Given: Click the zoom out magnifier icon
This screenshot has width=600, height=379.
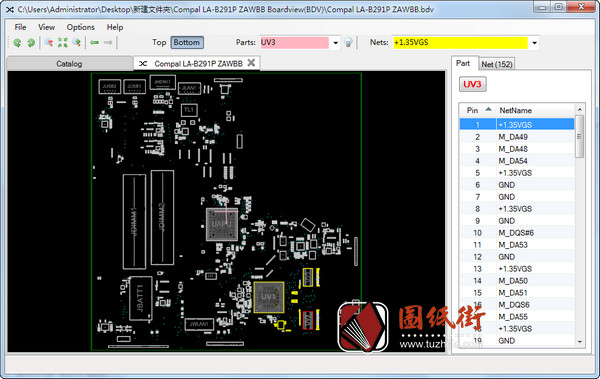Looking at the screenshot, I should (x=49, y=42).
